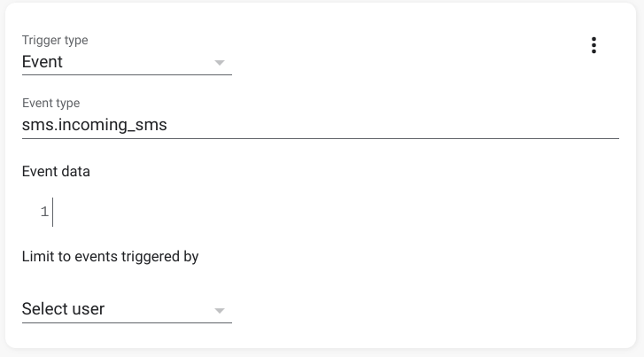Open the three-dot overflow menu
The height and width of the screenshot is (357, 644).
tap(594, 46)
